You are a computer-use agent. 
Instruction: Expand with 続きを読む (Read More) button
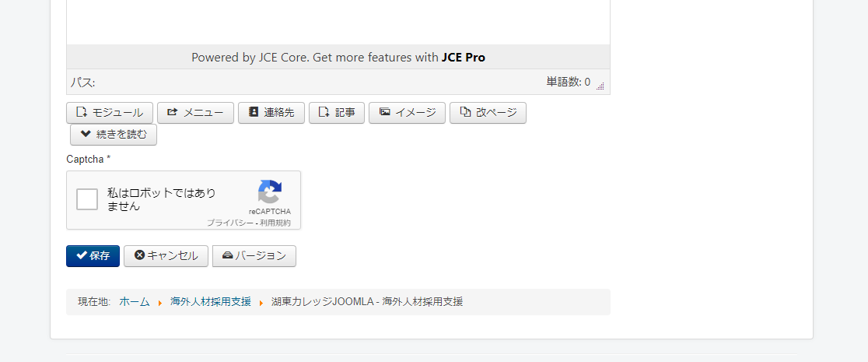coord(114,135)
